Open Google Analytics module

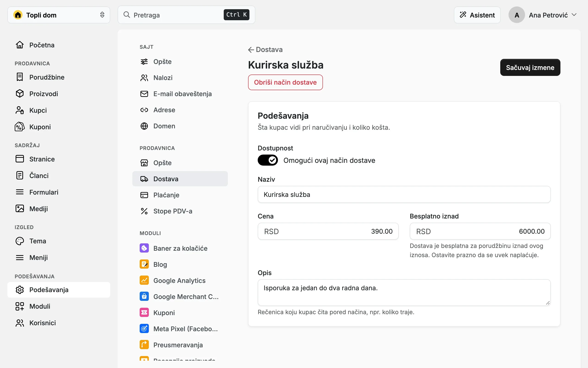coord(180,280)
